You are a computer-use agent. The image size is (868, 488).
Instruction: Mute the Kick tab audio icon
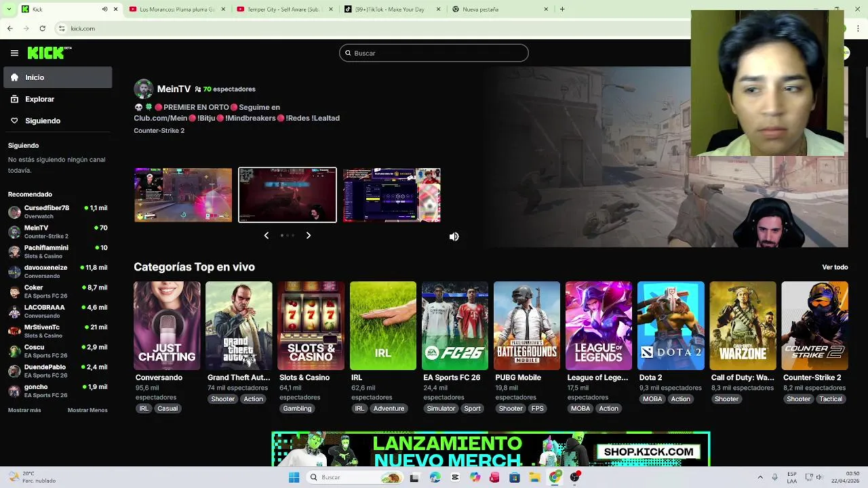pos(104,9)
